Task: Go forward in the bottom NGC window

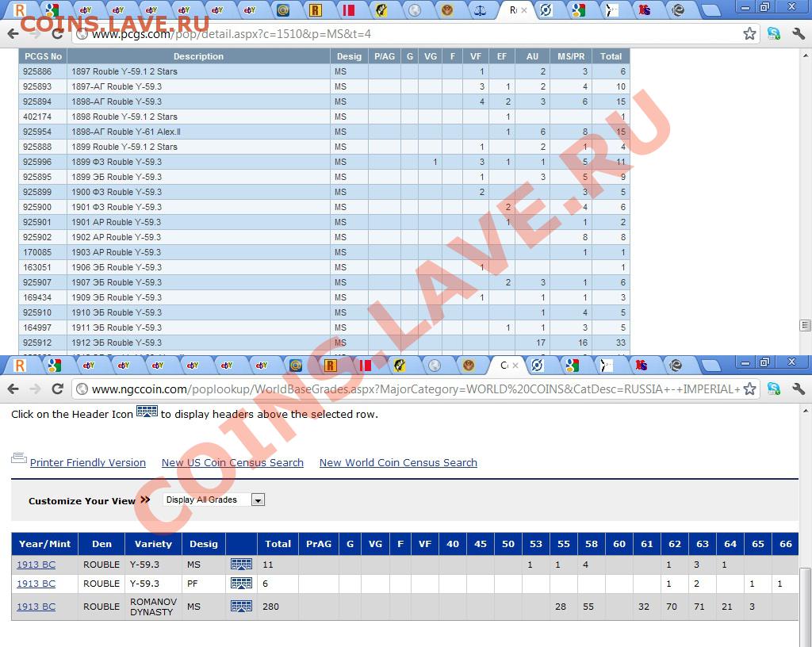Action: 35,389
